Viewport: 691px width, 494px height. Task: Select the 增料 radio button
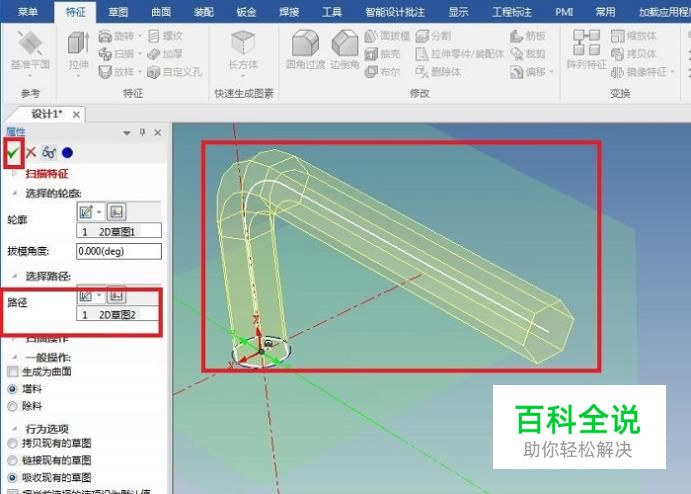[x=12, y=389]
